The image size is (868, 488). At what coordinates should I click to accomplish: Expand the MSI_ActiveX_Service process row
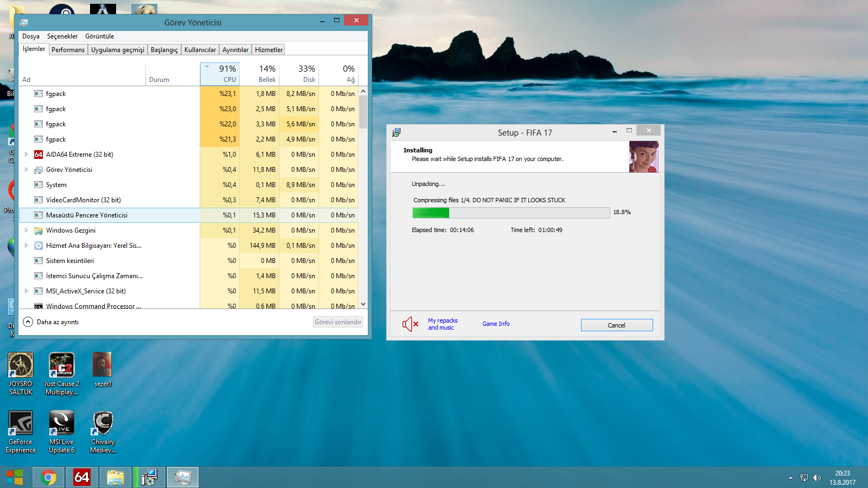[26, 291]
